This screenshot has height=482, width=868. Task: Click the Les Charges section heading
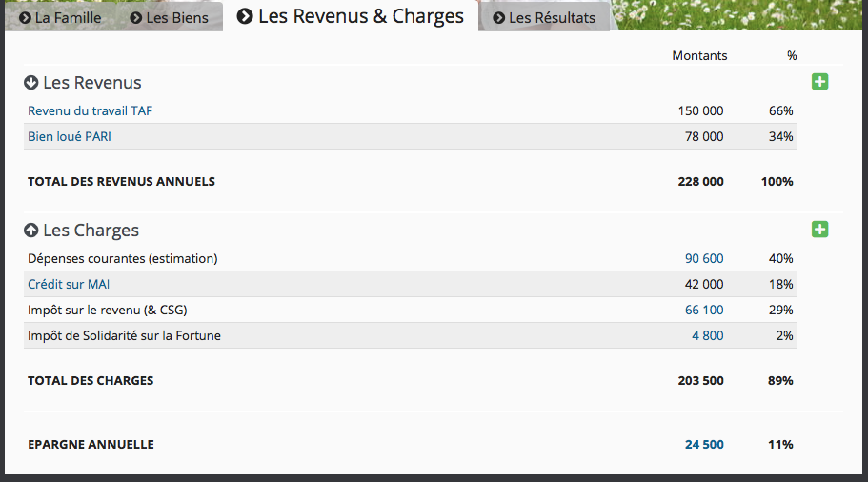tap(91, 231)
